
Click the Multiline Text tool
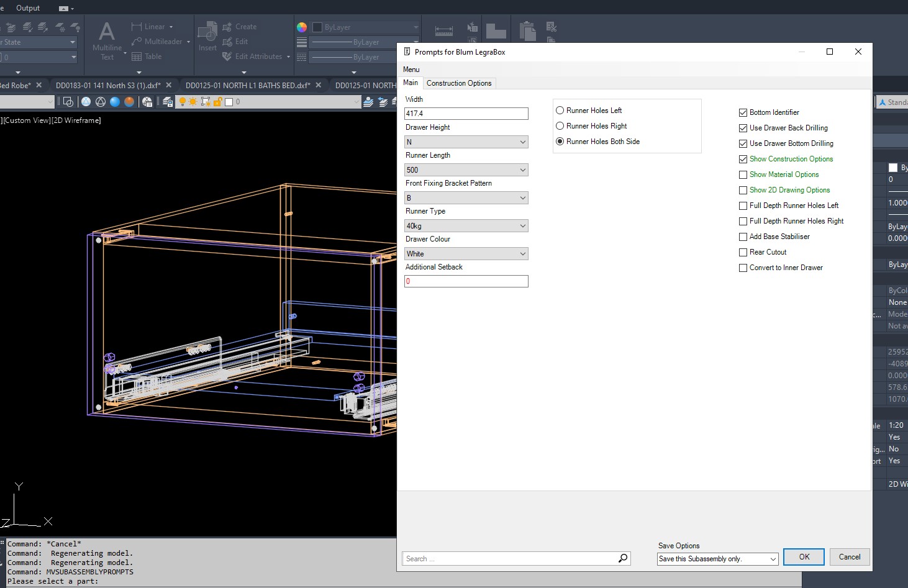(107, 40)
